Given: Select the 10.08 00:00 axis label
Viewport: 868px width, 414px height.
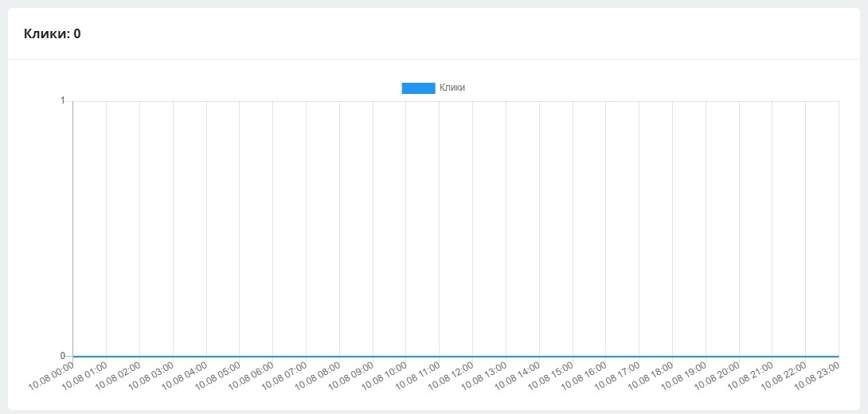Looking at the screenshot, I should coord(52,375).
